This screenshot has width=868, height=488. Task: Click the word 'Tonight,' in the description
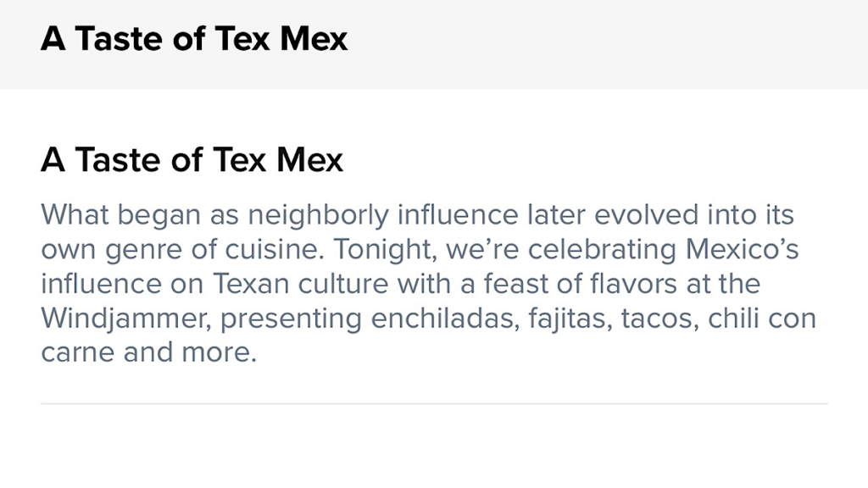(385, 250)
